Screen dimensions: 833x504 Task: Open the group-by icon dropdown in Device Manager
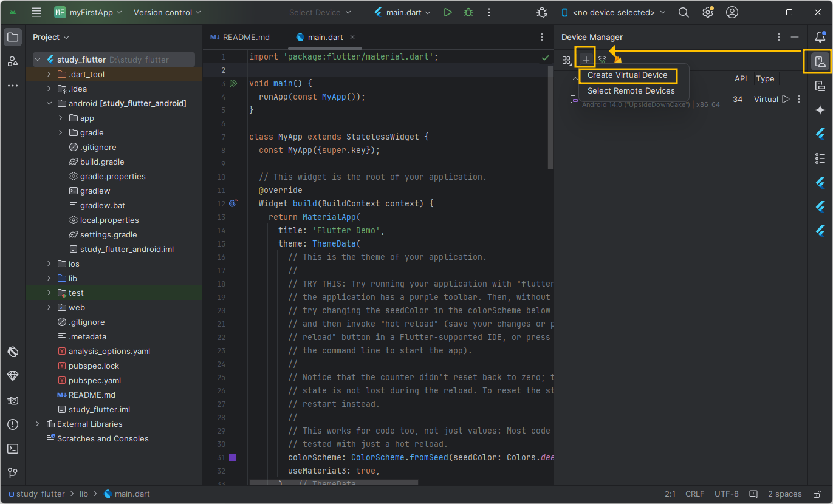pyautogui.click(x=567, y=60)
